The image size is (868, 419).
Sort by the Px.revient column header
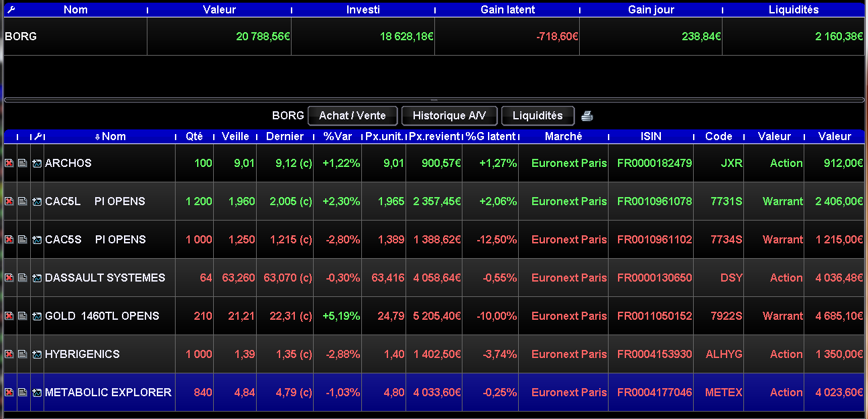click(x=434, y=136)
